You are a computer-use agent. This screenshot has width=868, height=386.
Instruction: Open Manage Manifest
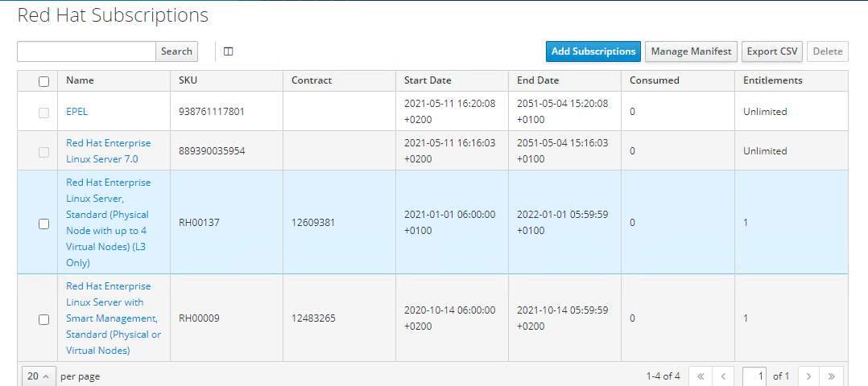pos(691,51)
